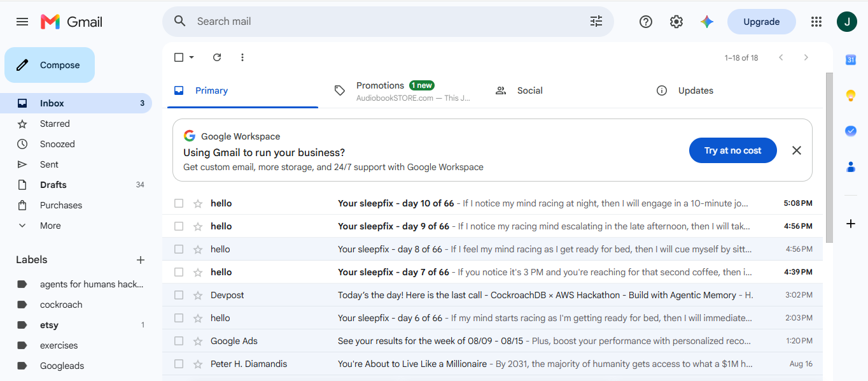Open the Drafts folder
This screenshot has height=381, width=868.
click(76, 185)
